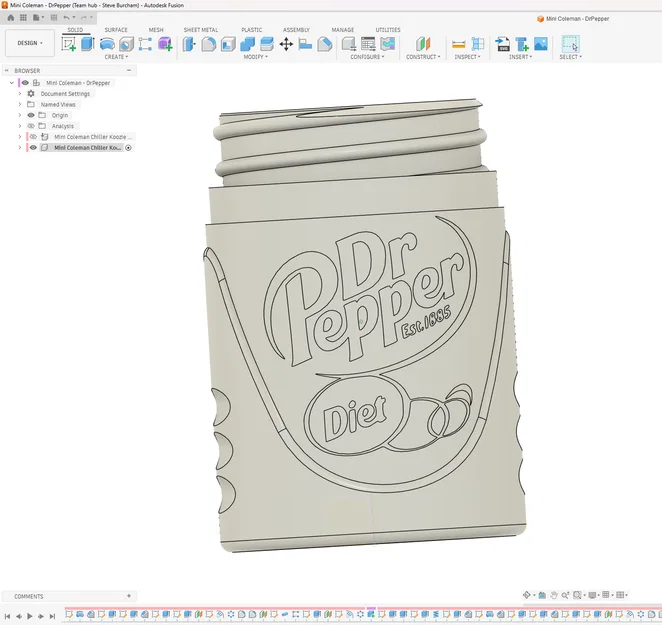The image size is (662, 625).
Task: Select the Create Form tool
Action: (x=165, y=44)
